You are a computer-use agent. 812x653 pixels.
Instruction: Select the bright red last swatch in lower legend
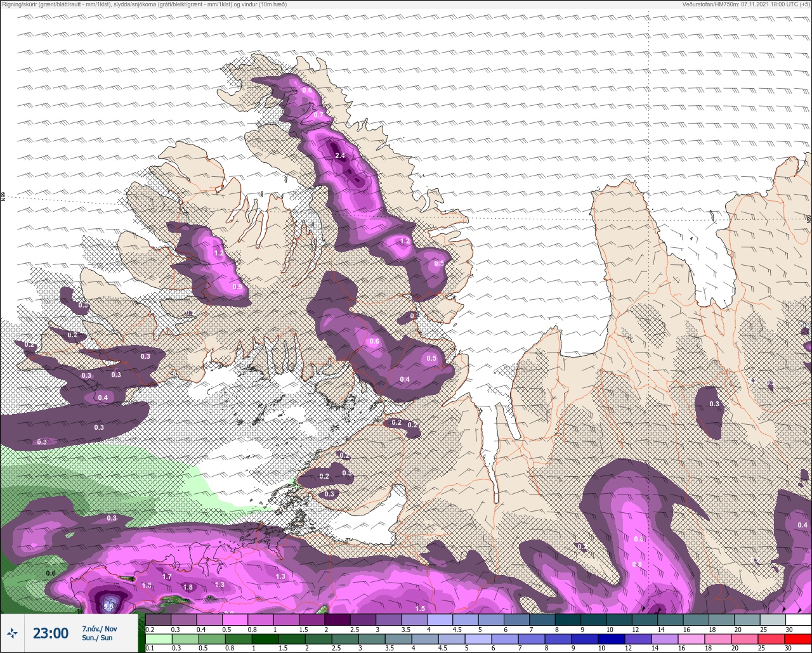pos(798,639)
